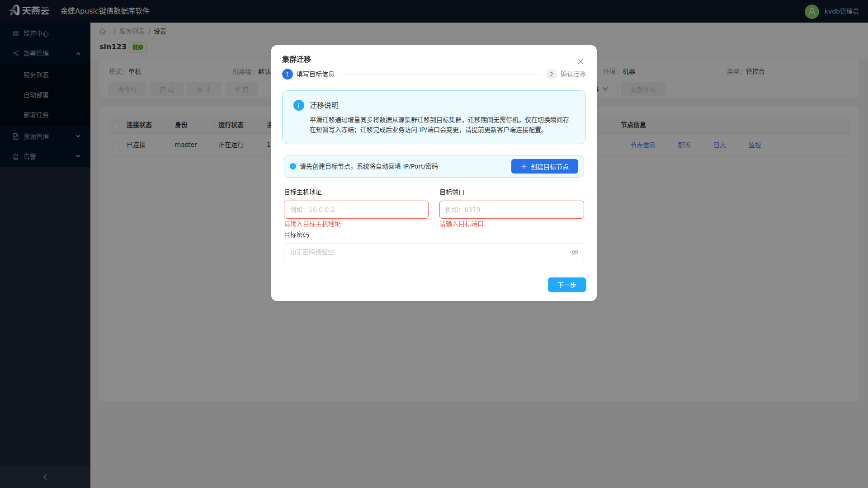Viewport: 868px width, 488px height.
Task: Click the home breadcrumb icon
Action: (x=103, y=31)
